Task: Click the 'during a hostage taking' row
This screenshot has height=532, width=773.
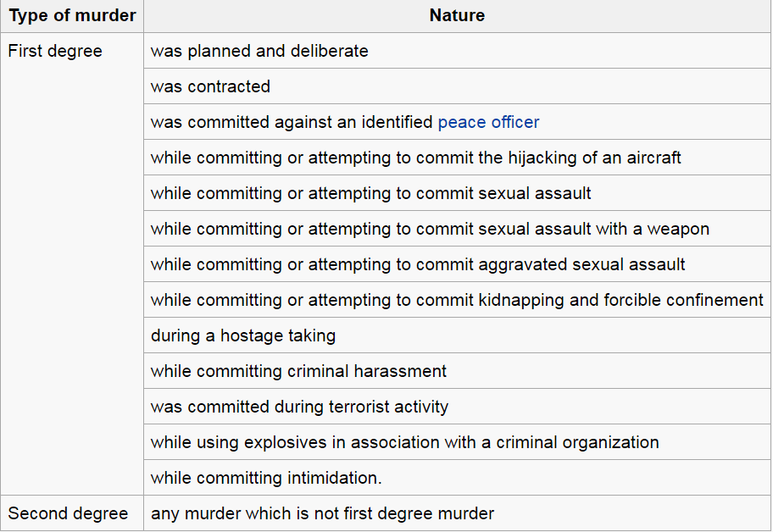Action: (243, 335)
